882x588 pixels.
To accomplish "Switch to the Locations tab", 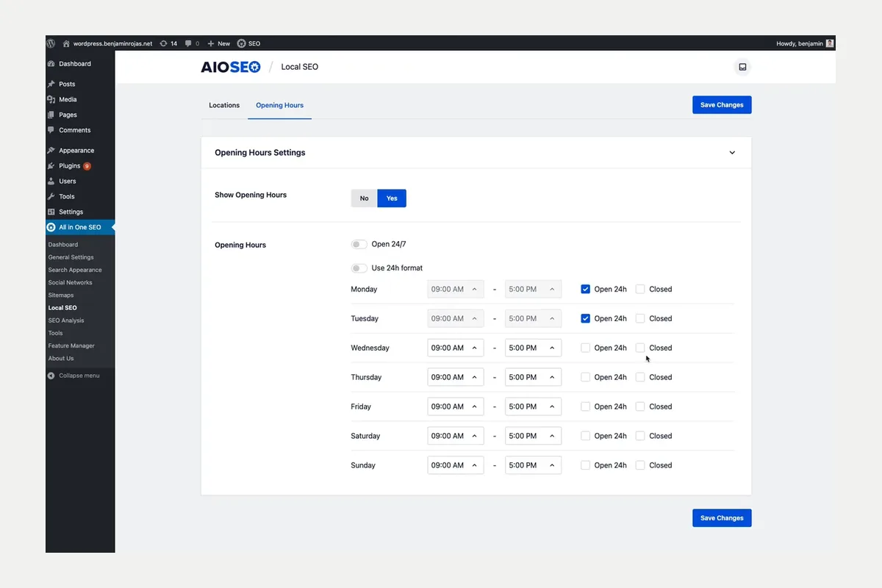I will click(x=224, y=105).
